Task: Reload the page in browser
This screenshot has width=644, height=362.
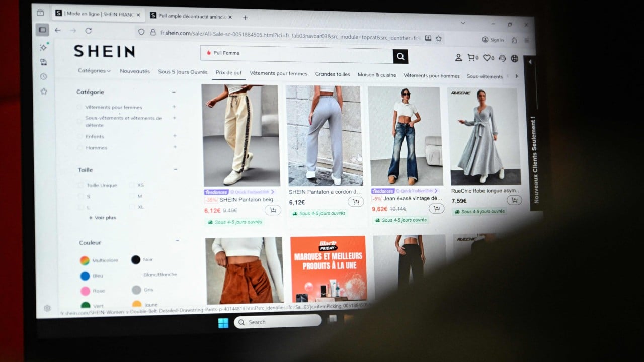Action: (89, 31)
